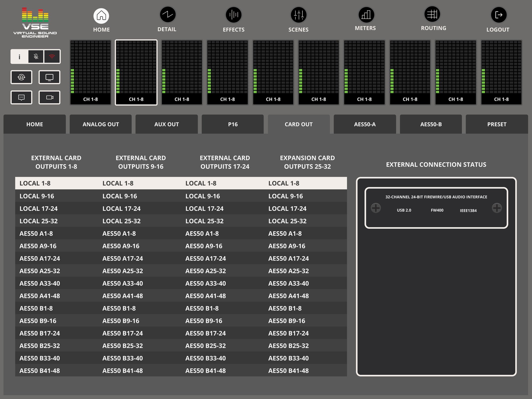
Task: Click the chat message bubble icon
Action: coord(21,97)
